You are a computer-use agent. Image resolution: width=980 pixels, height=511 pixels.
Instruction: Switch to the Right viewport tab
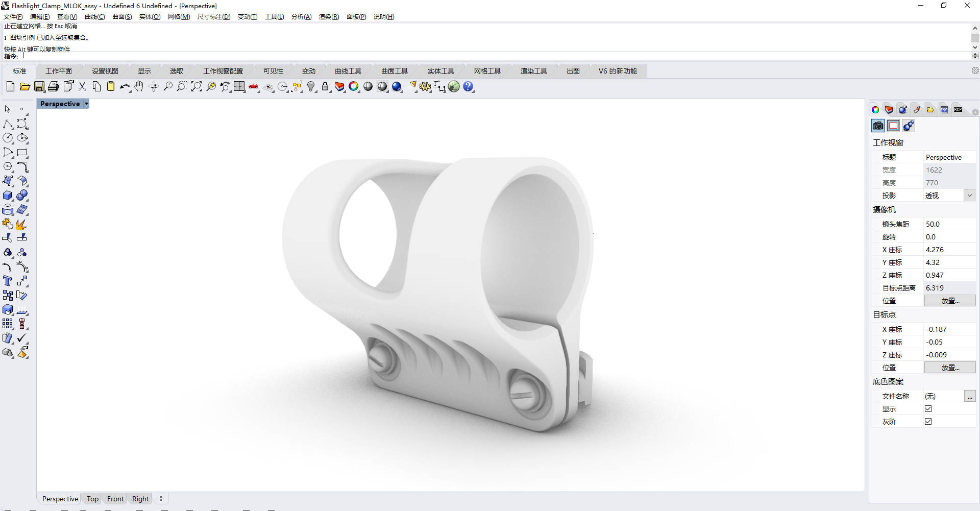tap(140, 499)
